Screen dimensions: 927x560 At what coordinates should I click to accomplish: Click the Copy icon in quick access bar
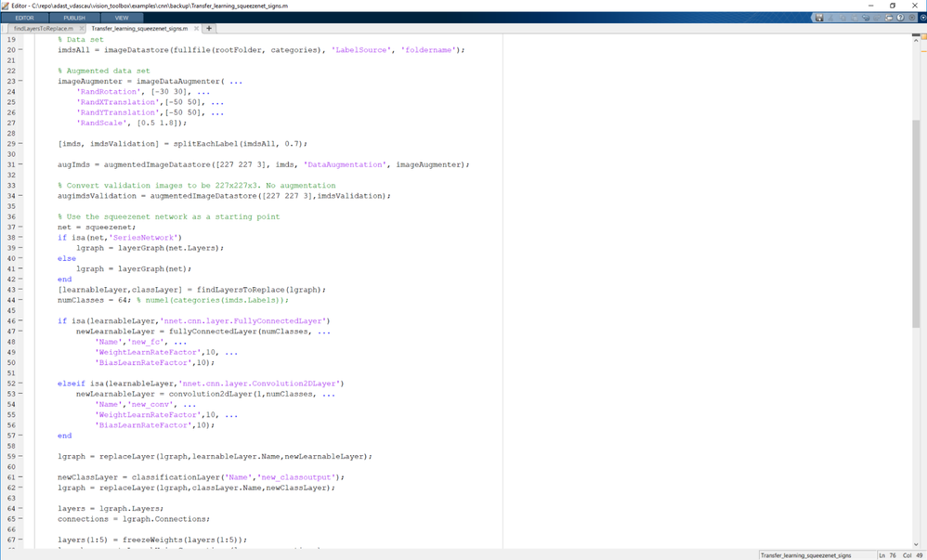pos(842,18)
